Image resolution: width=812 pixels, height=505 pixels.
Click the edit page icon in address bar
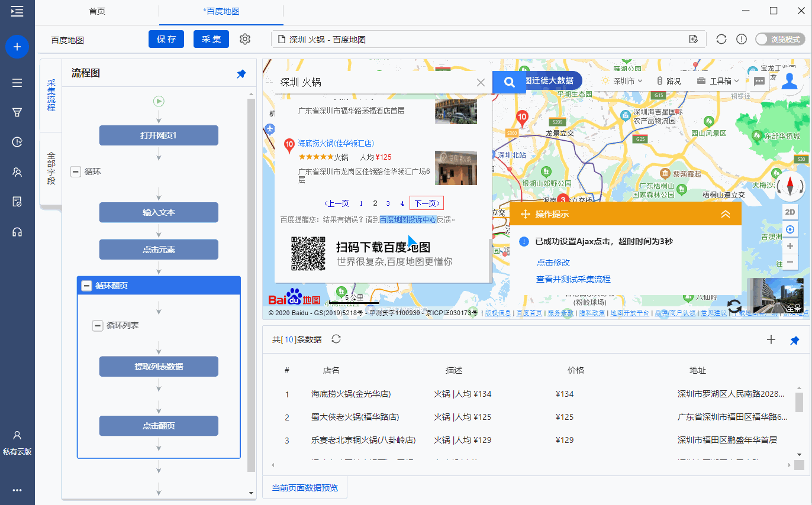pyautogui.click(x=694, y=39)
